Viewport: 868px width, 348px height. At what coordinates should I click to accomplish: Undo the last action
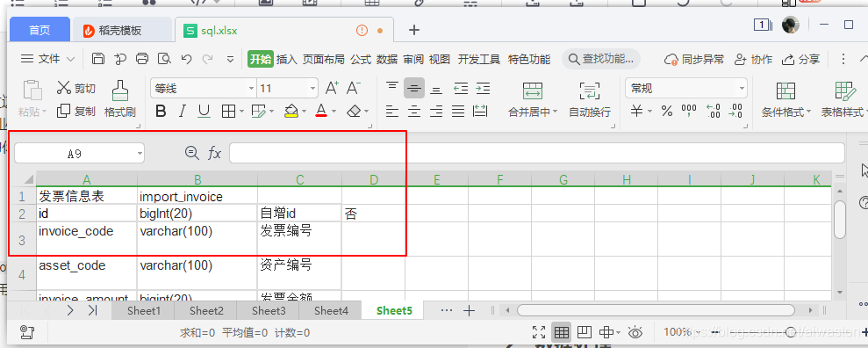point(187,59)
